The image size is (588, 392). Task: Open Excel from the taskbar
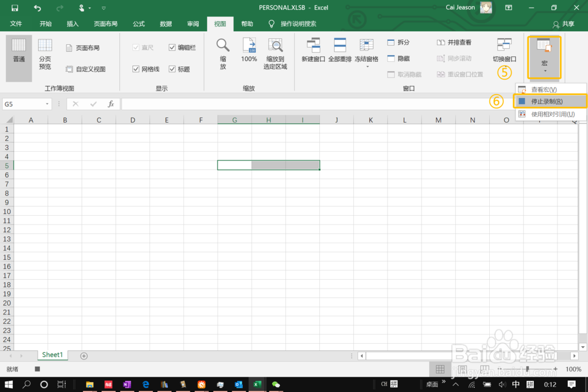point(258,384)
